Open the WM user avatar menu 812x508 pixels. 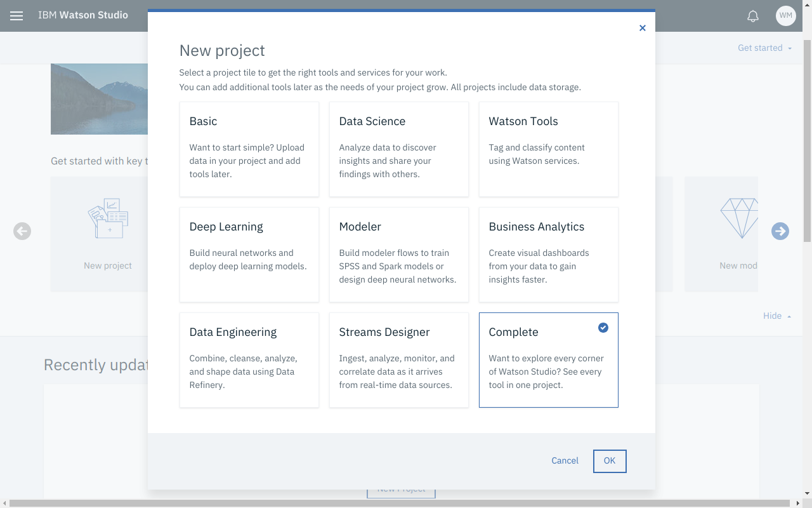(785, 16)
